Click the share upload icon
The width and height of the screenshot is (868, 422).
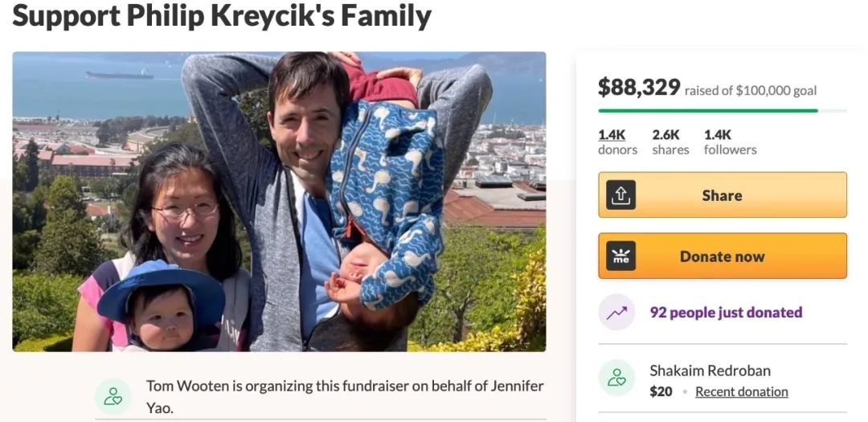620,195
